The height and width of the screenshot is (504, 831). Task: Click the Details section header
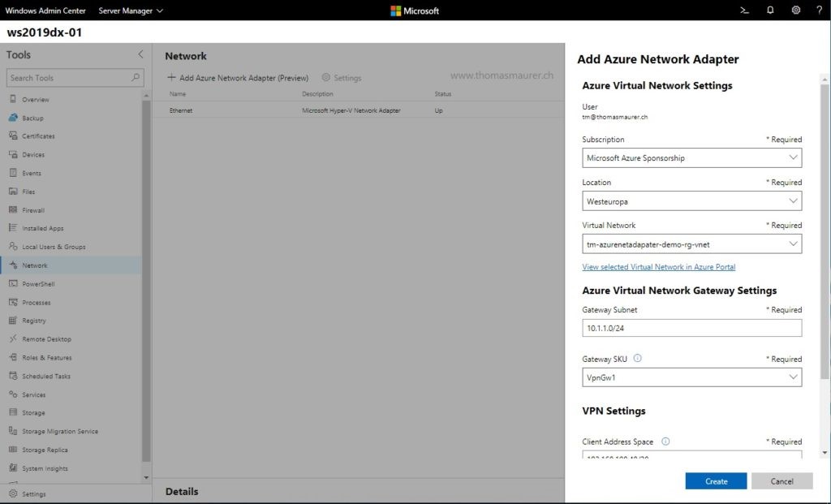tap(182, 491)
